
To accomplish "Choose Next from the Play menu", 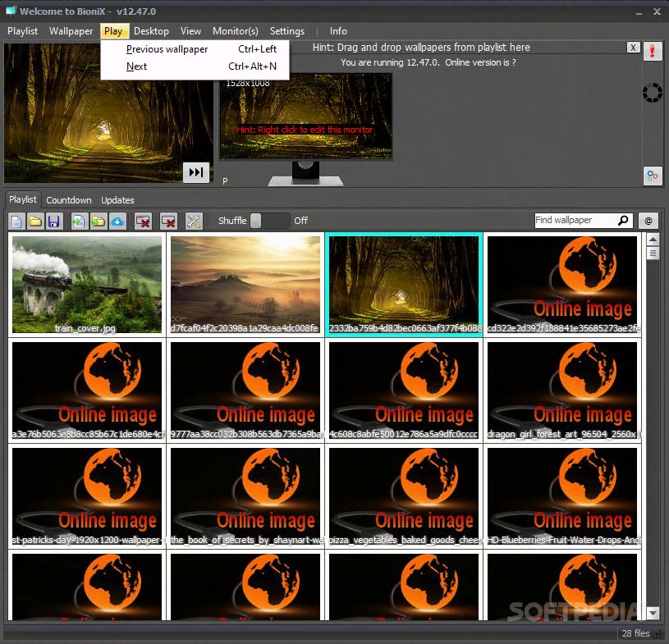I will pyautogui.click(x=195, y=66).
